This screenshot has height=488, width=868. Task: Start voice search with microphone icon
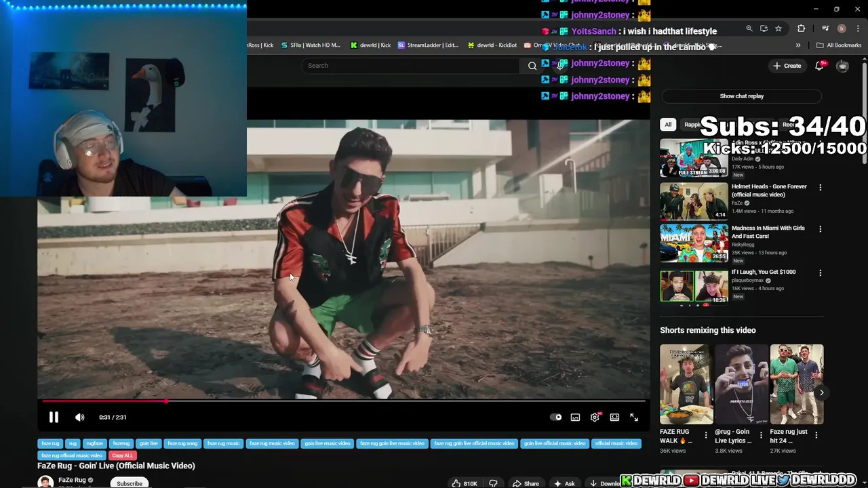tap(561, 66)
